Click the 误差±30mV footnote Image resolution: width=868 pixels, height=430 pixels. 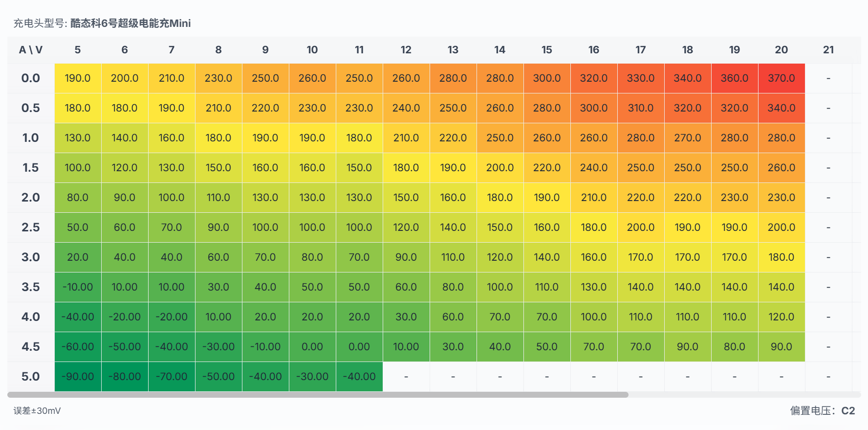coord(37,411)
